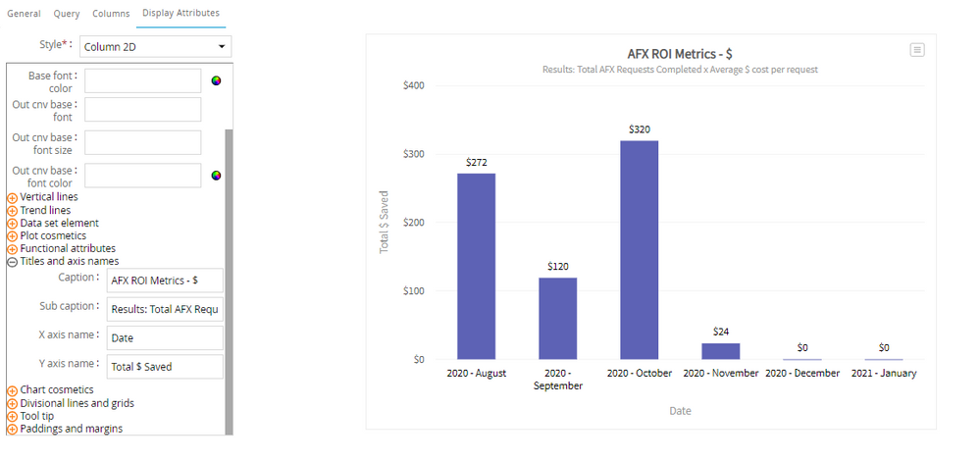Click the 2020 - October bar in chart
Image resolution: width=980 pixels, height=461 pixels.
pyautogui.click(x=639, y=249)
